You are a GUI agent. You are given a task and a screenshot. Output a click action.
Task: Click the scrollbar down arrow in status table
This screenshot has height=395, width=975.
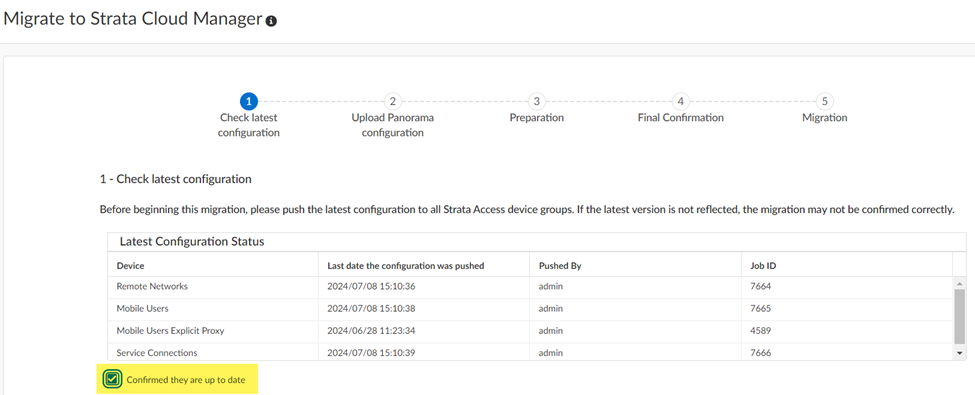[959, 353]
